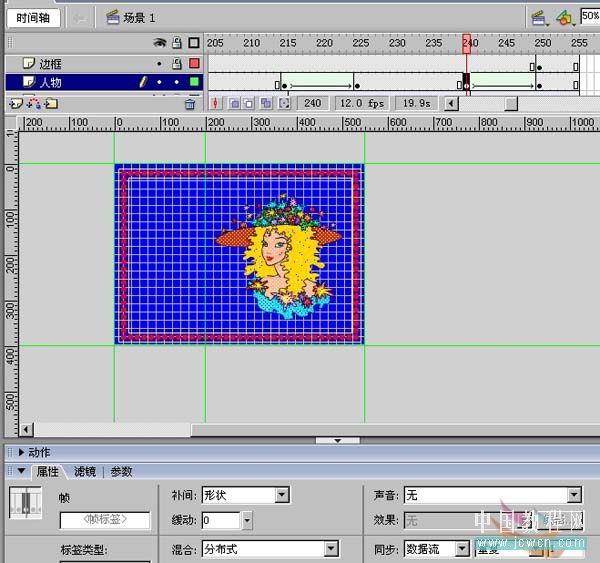Click the 边框 layer page icon
This screenshot has height=563, width=600.
(29, 63)
